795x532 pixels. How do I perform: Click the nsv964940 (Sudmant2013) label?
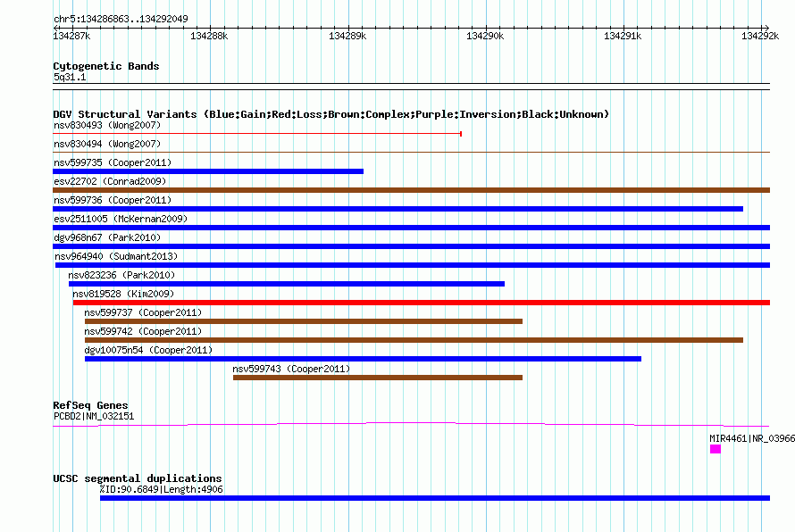pos(117,256)
